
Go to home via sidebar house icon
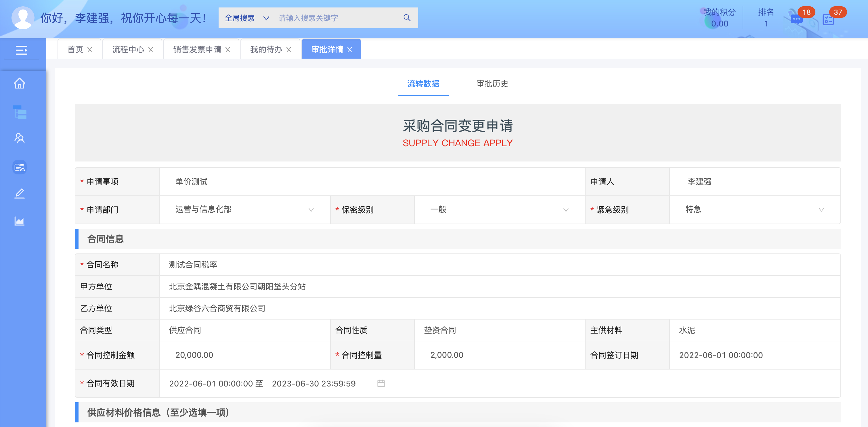tap(20, 83)
